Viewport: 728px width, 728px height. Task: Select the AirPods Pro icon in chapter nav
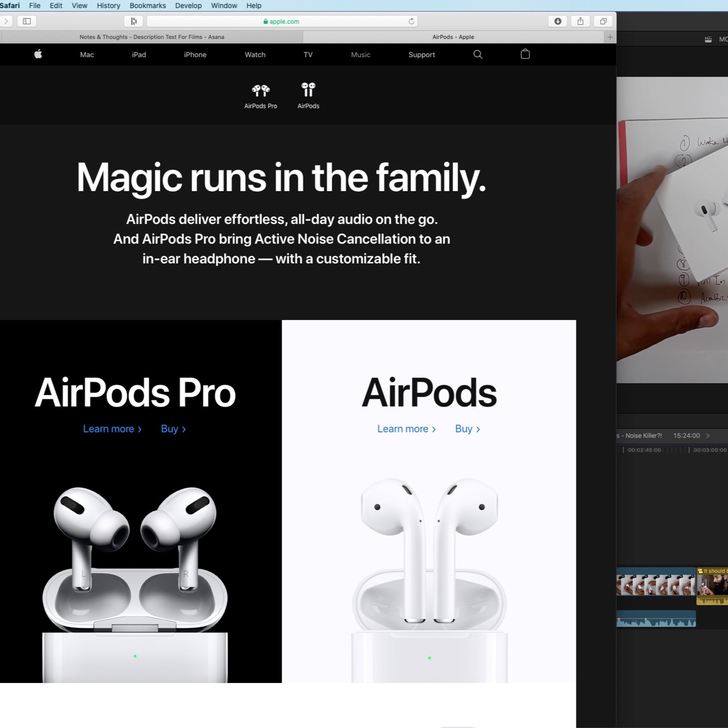260,96
